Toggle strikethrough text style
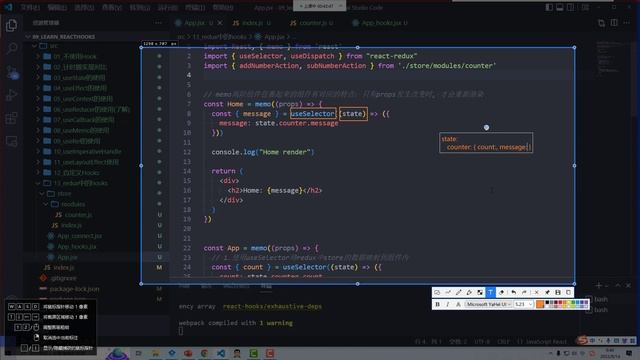 (x=458, y=304)
